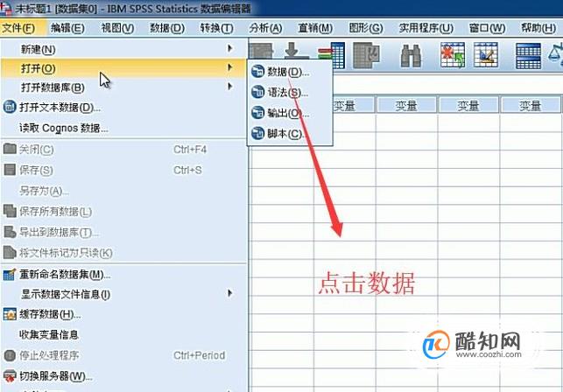563x392 pixels.
Task: Open the 图形(G) menu
Action: pyautogui.click(x=366, y=28)
